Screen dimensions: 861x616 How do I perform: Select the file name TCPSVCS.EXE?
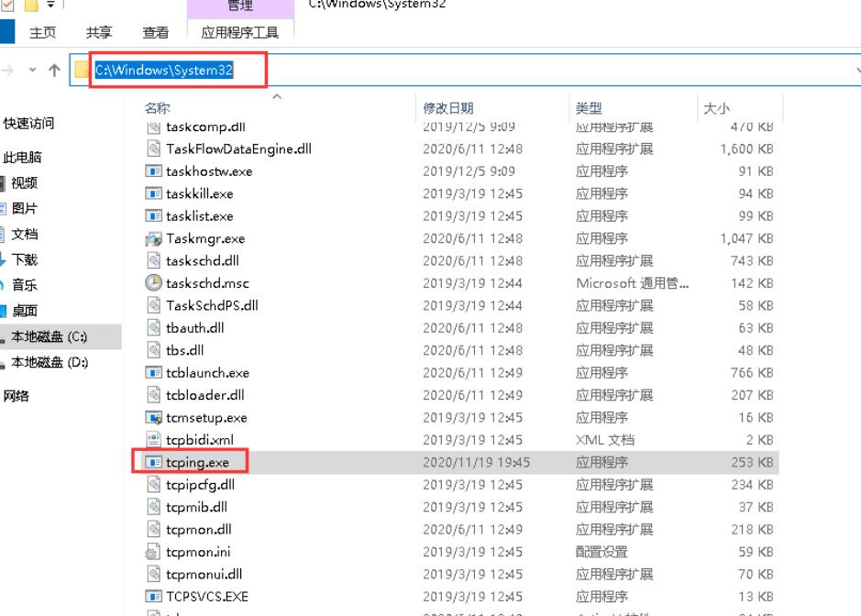(207, 596)
